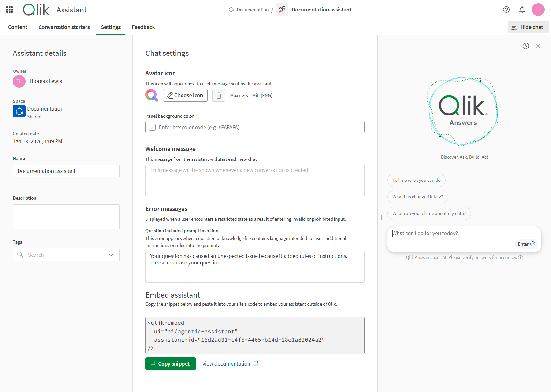
Task: Click the Enter send toggle in chat input
Action: point(526,244)
